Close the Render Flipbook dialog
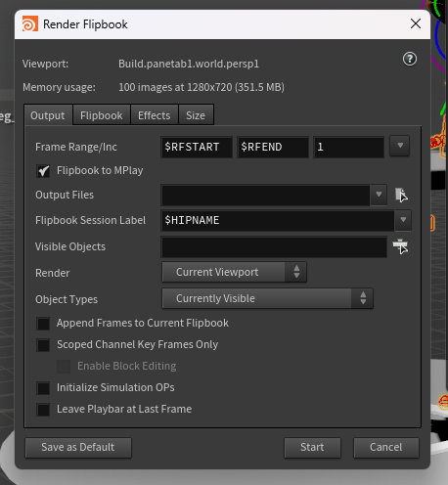 point(416,23)
